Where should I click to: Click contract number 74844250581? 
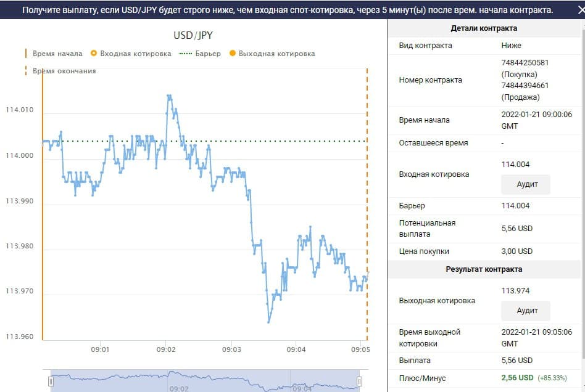[525, 63]
